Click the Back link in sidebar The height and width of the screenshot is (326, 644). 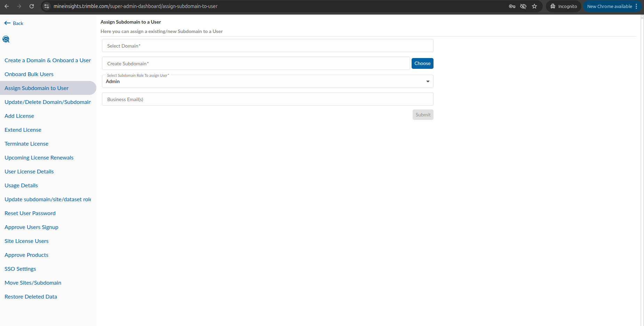click(x=14, y=23)
